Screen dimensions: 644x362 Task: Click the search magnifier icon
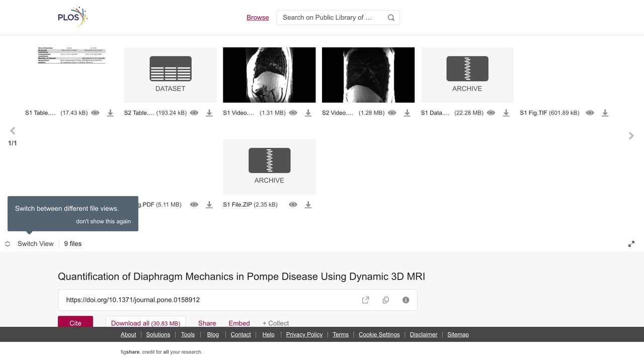coord(391,18)
